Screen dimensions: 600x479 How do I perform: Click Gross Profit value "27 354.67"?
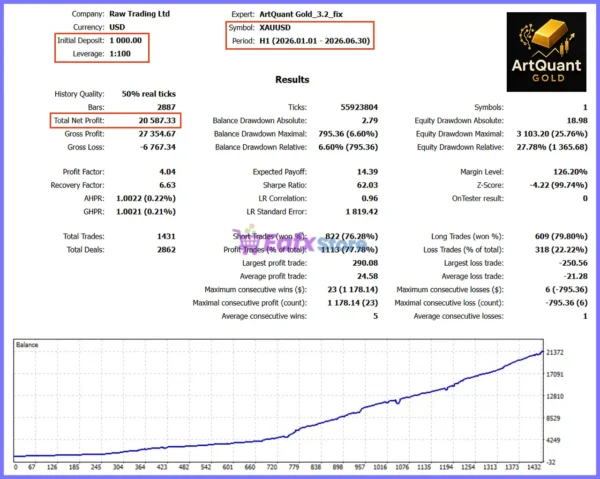(157, 134)
